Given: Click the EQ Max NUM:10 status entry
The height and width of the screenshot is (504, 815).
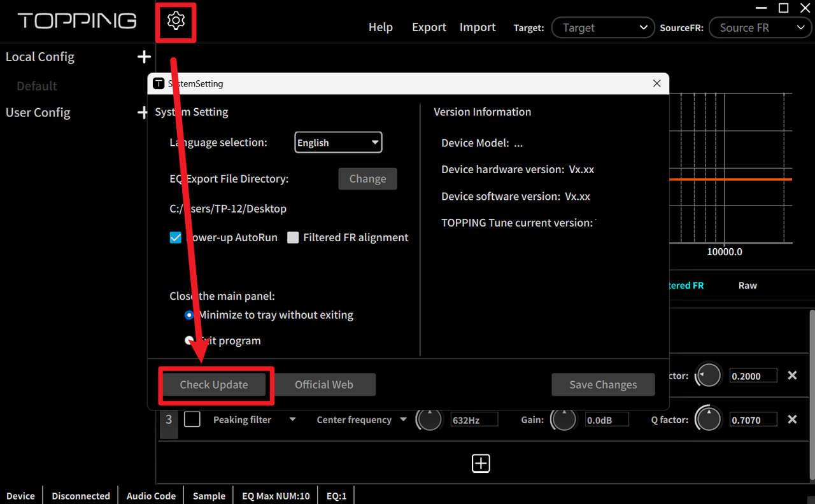Looking at the screenshot, I should click(276, 496).
